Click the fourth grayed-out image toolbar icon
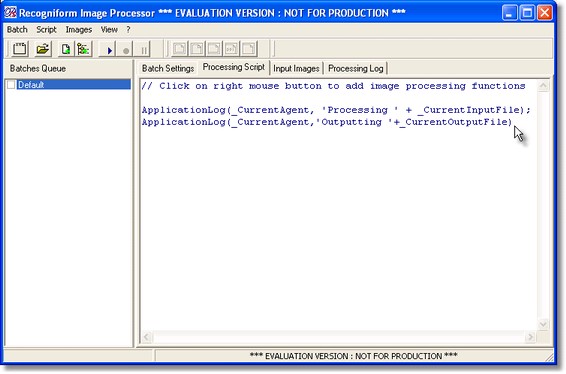The image size is (566, 374). [232, 49]
